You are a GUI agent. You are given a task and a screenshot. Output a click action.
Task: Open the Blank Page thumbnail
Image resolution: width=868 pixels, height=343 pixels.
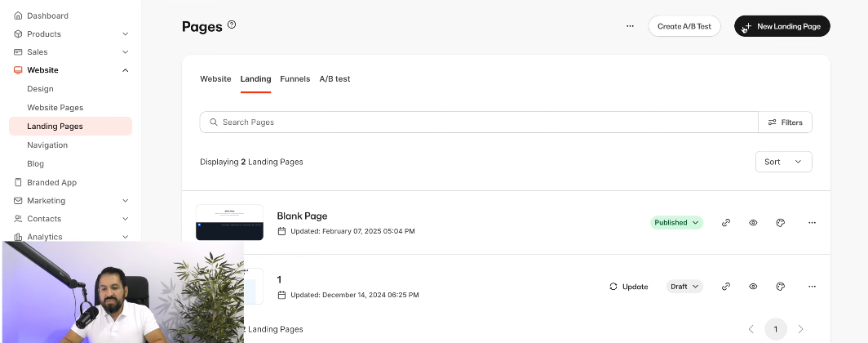[229, 222]
